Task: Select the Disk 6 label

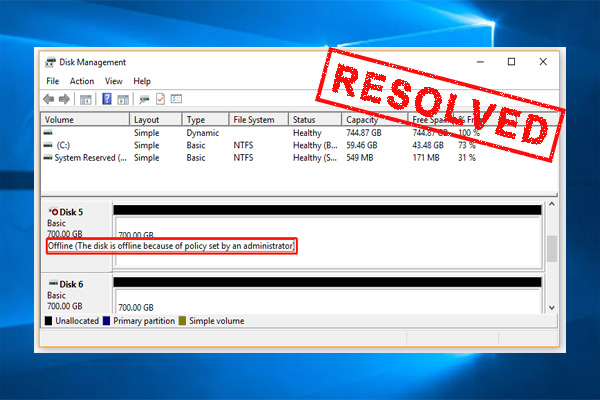Action: coord(71,284)
